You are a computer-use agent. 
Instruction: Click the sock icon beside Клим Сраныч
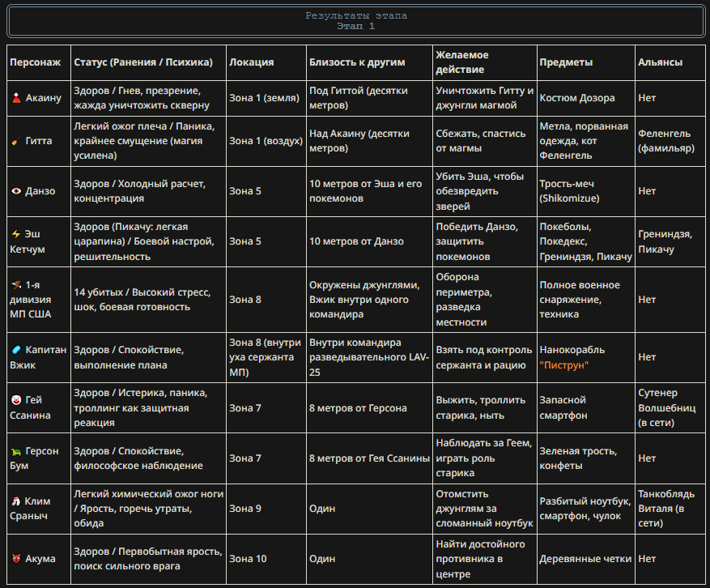(x=16, y=501)
